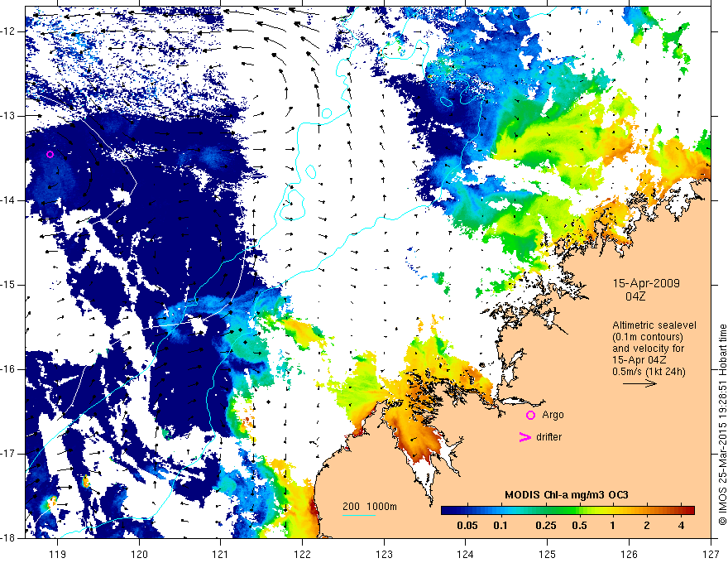Click the '15-Apr-2009' date text
Image resolution: width=728 pixels, height=563 pixels.
(646, 283)
